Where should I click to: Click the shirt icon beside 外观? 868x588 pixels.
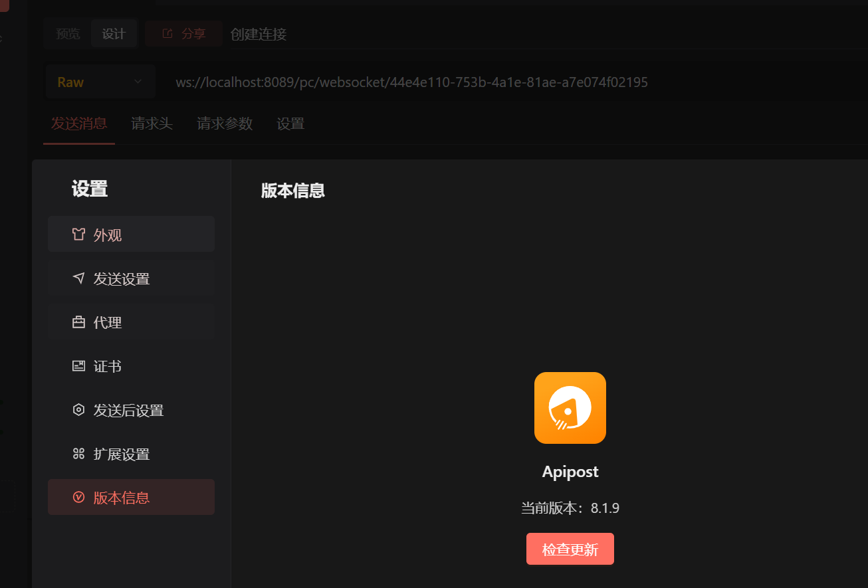(x=78, y=235)
